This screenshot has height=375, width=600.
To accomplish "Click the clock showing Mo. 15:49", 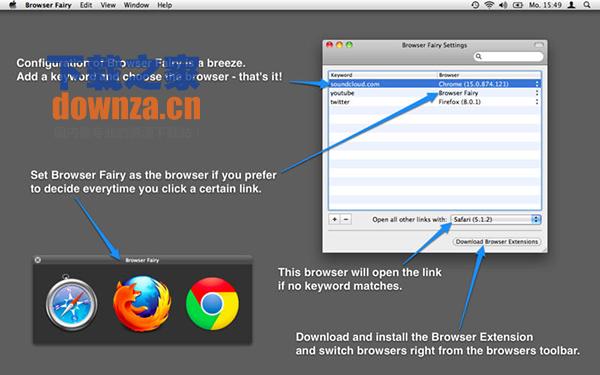I will pyautogui.click(x=545, y=5).
